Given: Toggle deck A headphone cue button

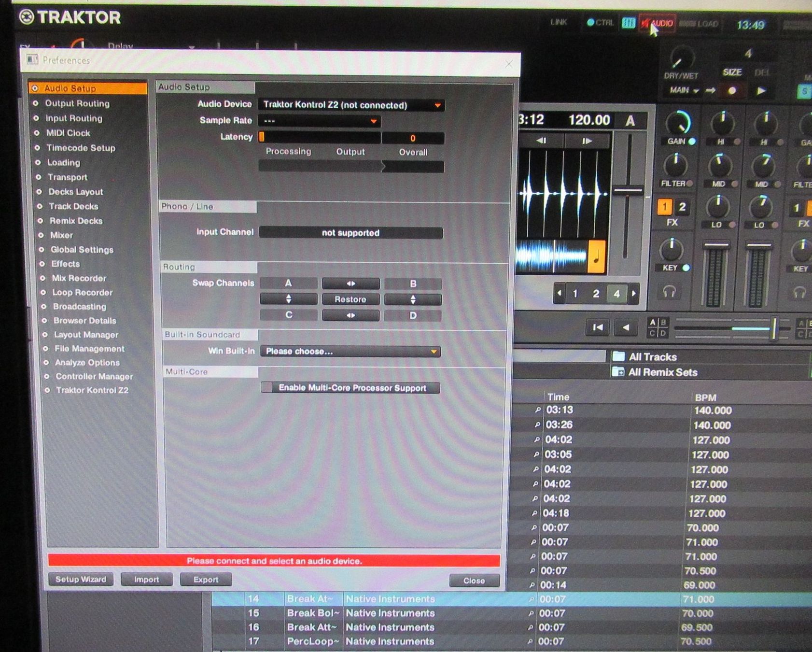Looking at the screenshot, I should click(x=669, y=292).
